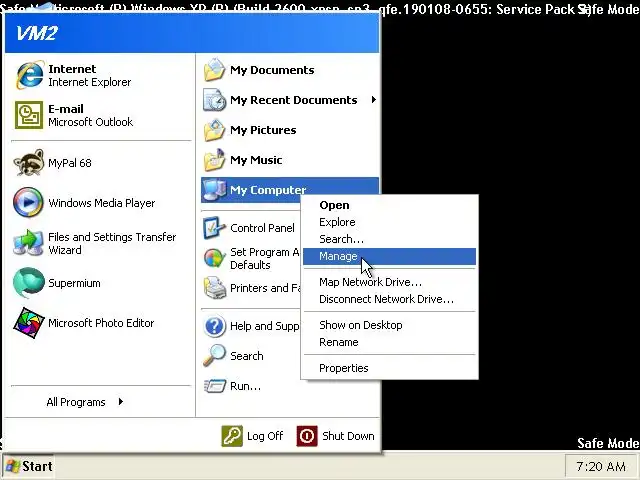Open Properties from the context menu
Screen dimensions: 640x480
pos(389,368)
